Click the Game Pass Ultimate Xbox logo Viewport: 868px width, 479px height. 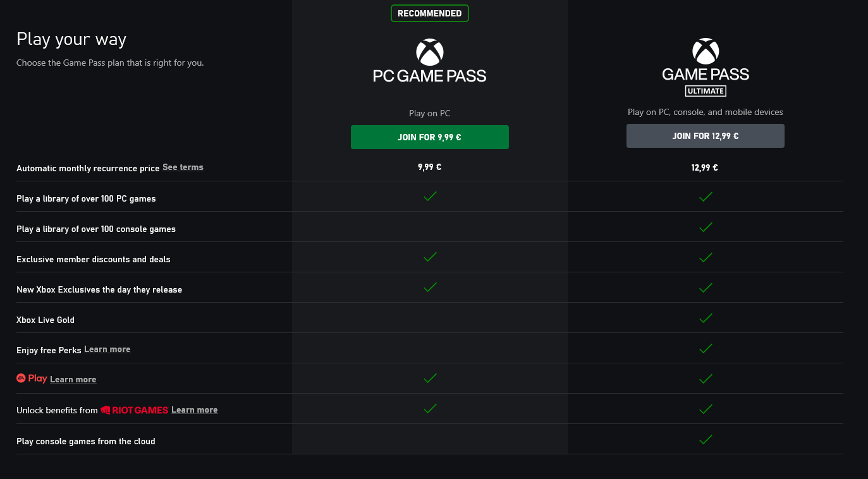pos(706,51)
